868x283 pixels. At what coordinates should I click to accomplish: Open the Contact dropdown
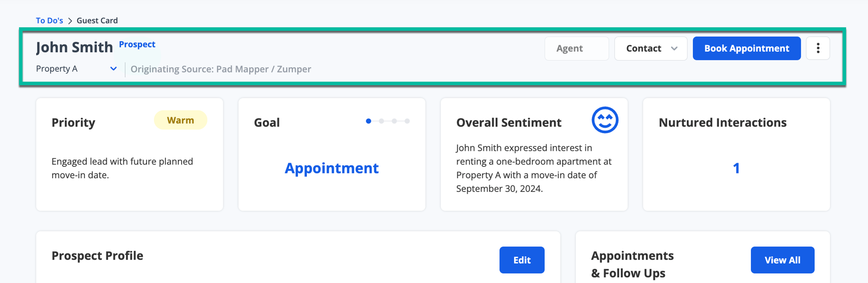651,48
